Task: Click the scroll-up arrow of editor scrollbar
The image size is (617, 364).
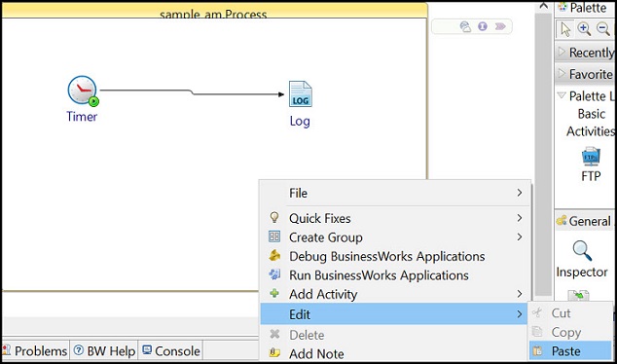Action: [543, 6]
